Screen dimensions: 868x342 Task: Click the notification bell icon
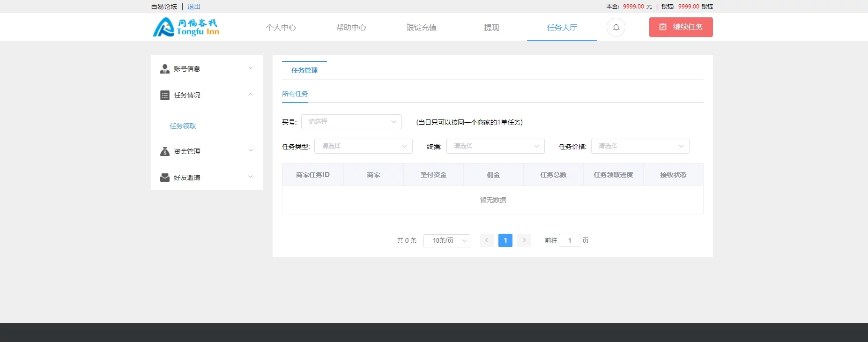[616, 27]
